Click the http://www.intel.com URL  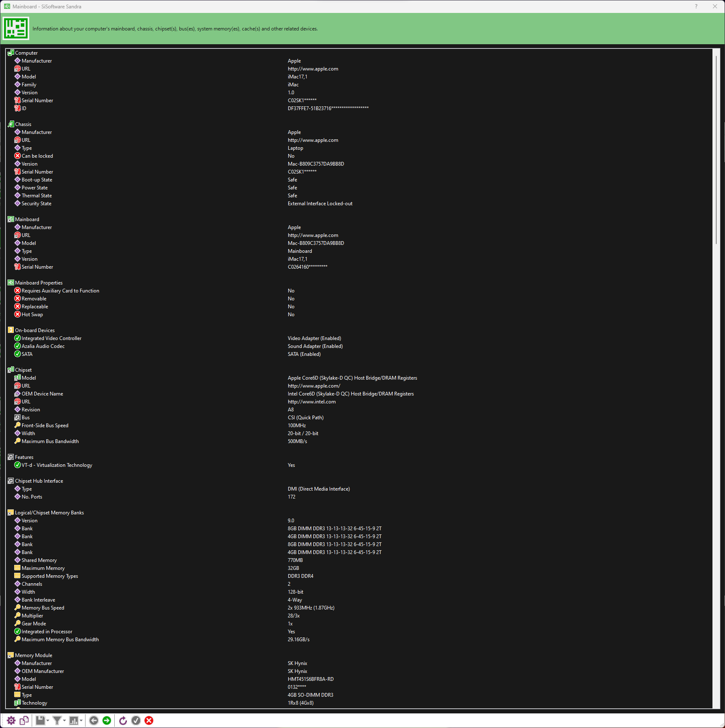pos(312,402)
